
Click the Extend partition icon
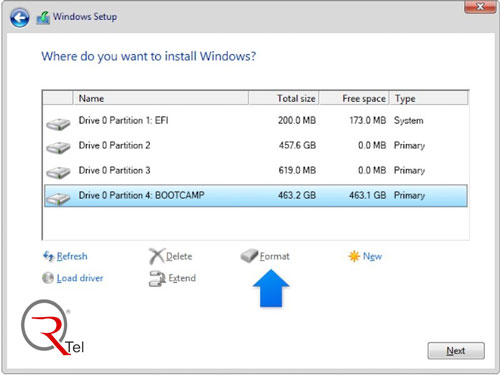click(157, 279)
